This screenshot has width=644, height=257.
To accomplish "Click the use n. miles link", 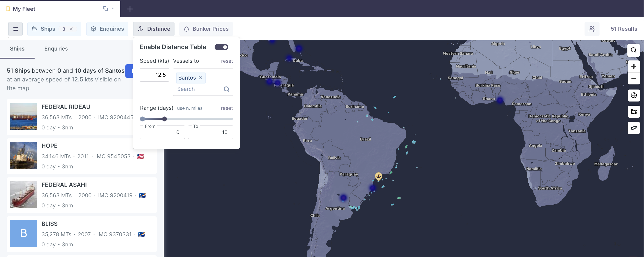I will tap(190, 108).
